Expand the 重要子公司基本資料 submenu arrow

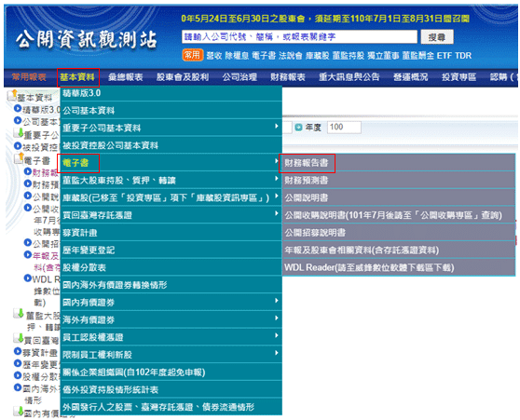276,127
